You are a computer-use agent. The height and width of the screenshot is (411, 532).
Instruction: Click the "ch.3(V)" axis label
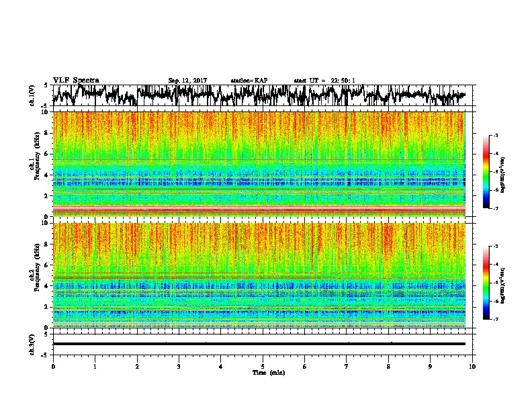tap(32, 345)
